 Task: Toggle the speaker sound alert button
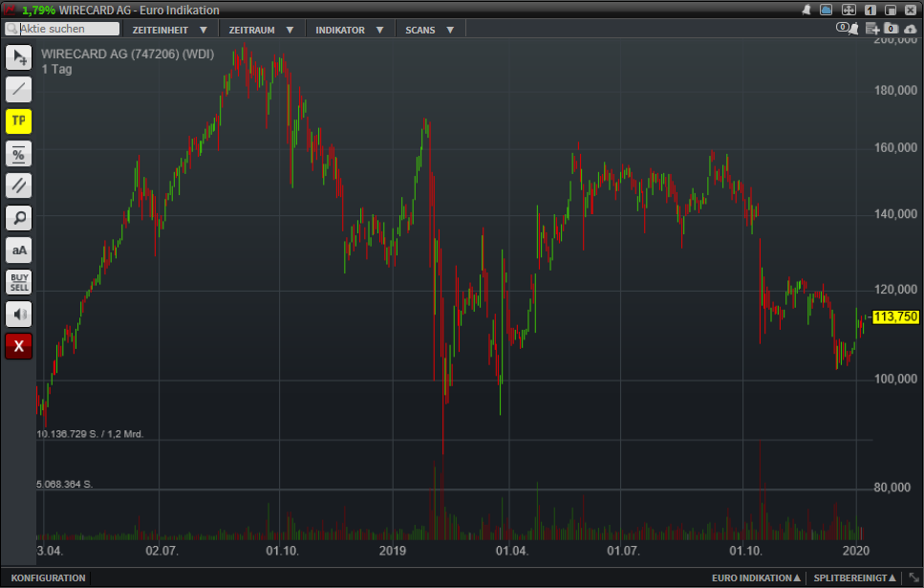tap(18, 315)
